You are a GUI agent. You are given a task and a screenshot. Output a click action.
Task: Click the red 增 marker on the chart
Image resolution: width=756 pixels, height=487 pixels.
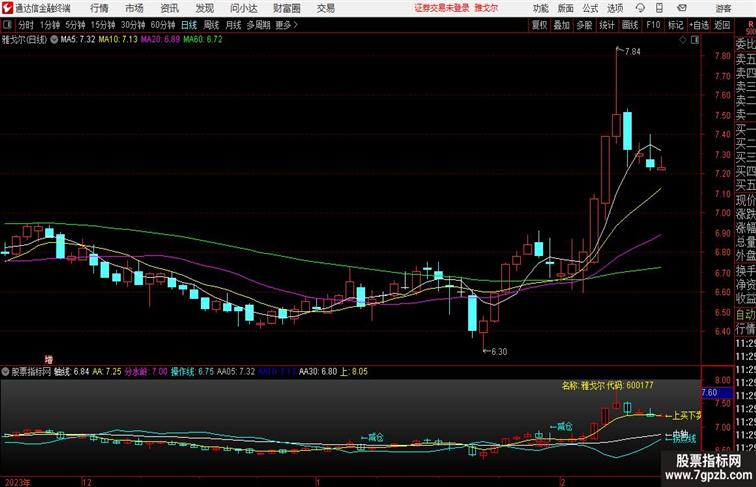click(x=49, y=360)
